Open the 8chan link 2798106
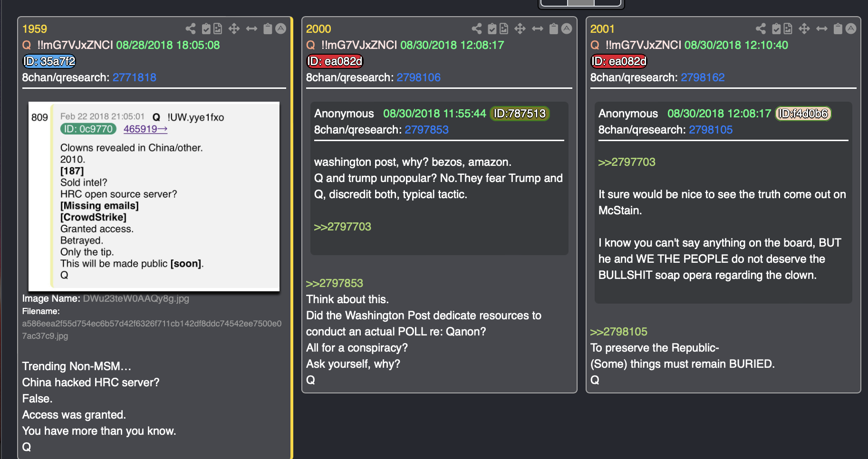 419,77
